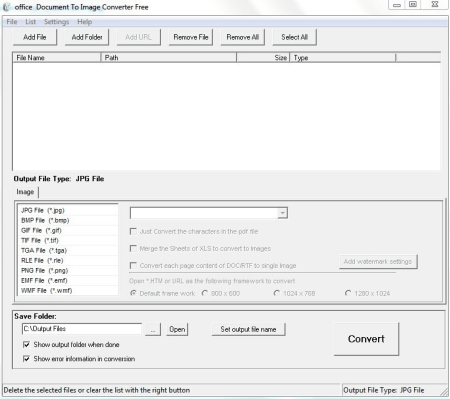Click the application icon in title bar

pyautogui.click(x=6, y=7)
